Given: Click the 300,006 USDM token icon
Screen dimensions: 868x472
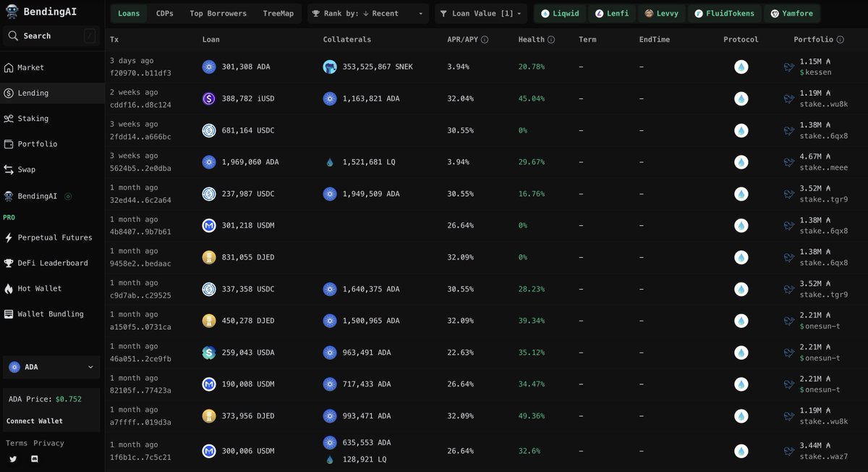Looking at the screenshot, I should coord(209,450).
